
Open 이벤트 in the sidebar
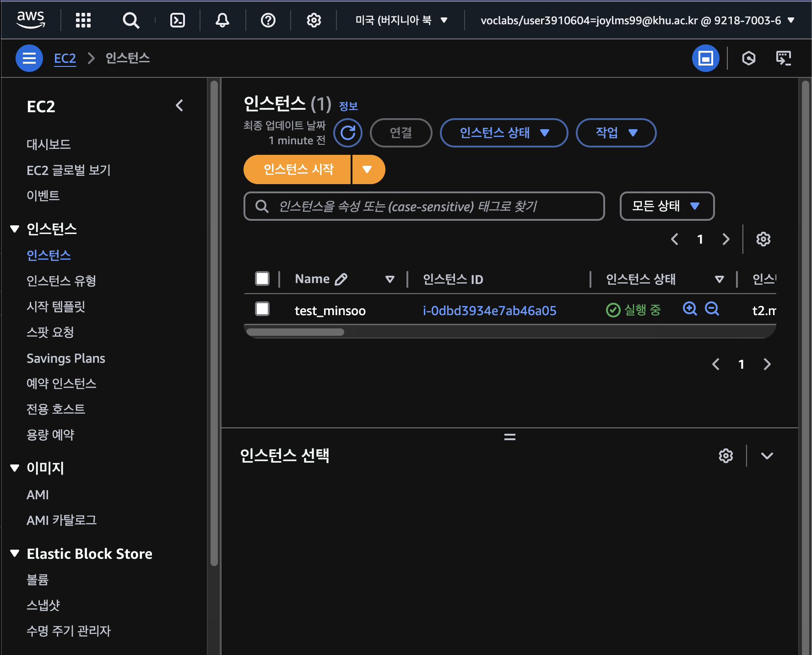pyautogui.click(x=43, y=196)
